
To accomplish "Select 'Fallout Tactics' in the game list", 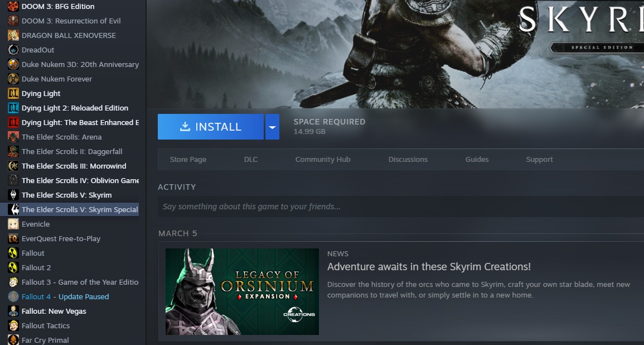I will pos(46,325).
